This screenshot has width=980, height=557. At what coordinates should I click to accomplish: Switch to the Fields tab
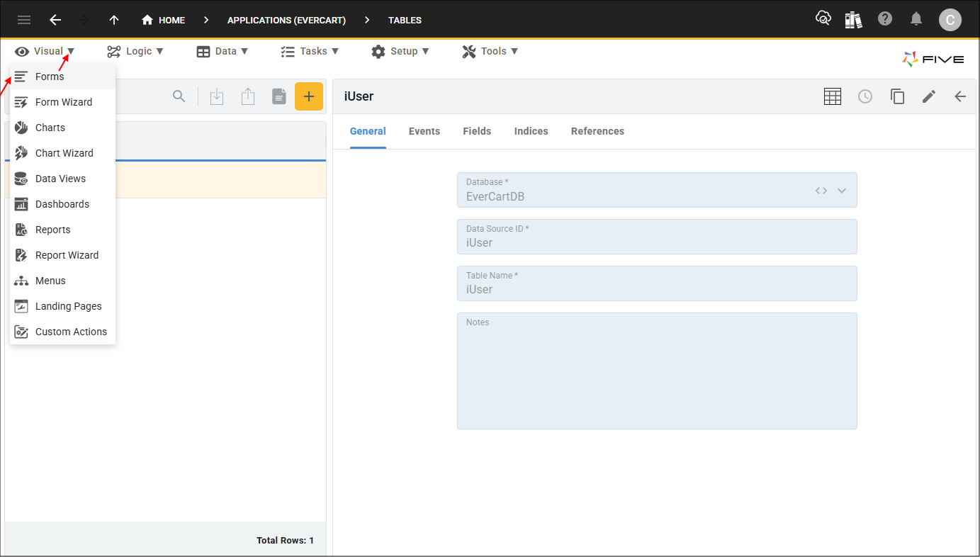477,131
